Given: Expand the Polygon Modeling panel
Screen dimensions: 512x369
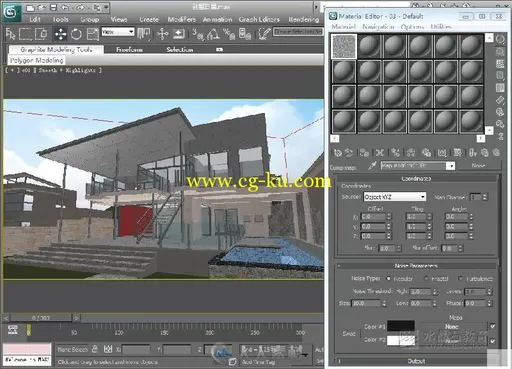Looking at the screenshot, I should pyautogui.click(x=36, y=60).
